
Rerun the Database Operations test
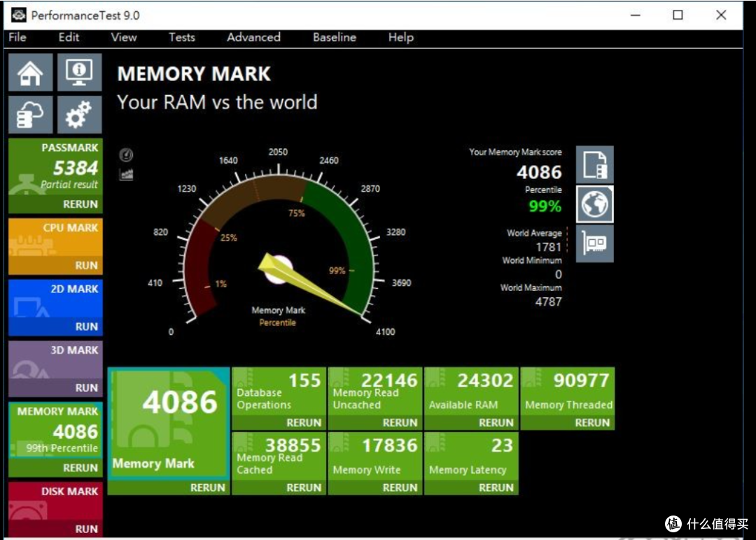[304, 422]
